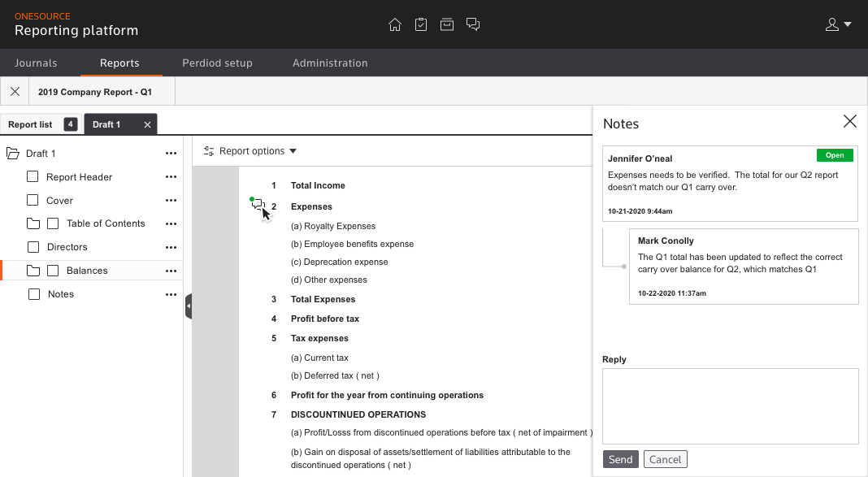Switch to the Journals tab
Screen dimensions: 868x477
click(x=36, y=63)
